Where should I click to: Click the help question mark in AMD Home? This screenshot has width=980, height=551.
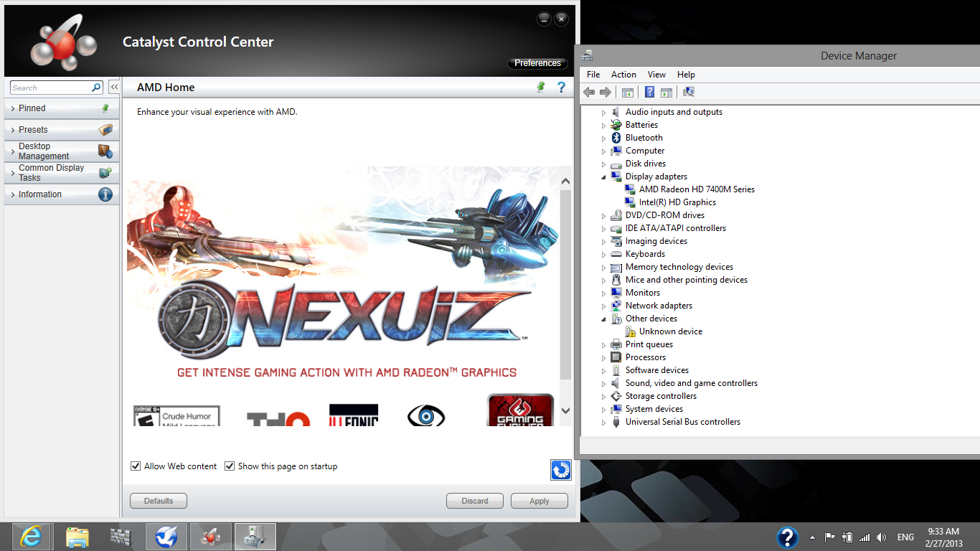pos(561,88)
